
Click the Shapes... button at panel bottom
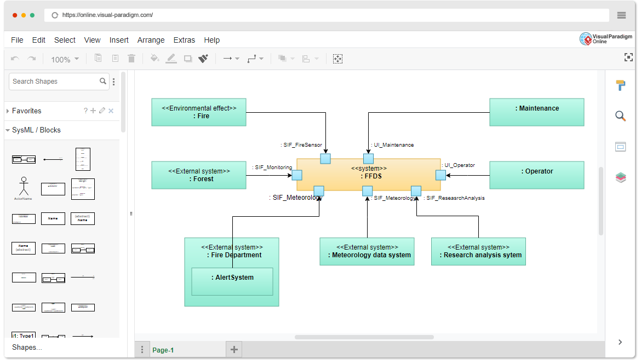tap(26, 347)
